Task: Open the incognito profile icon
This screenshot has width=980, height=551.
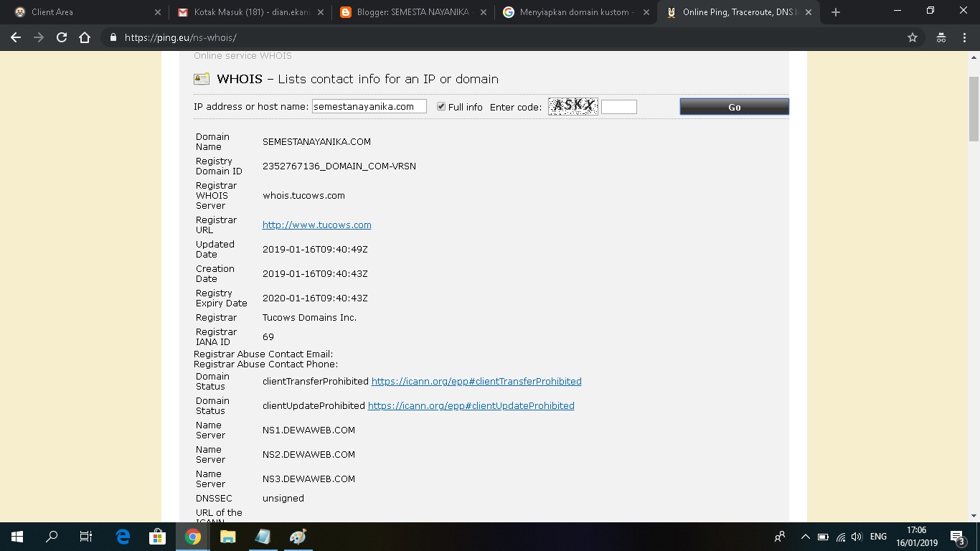Action: click(941, 38)
